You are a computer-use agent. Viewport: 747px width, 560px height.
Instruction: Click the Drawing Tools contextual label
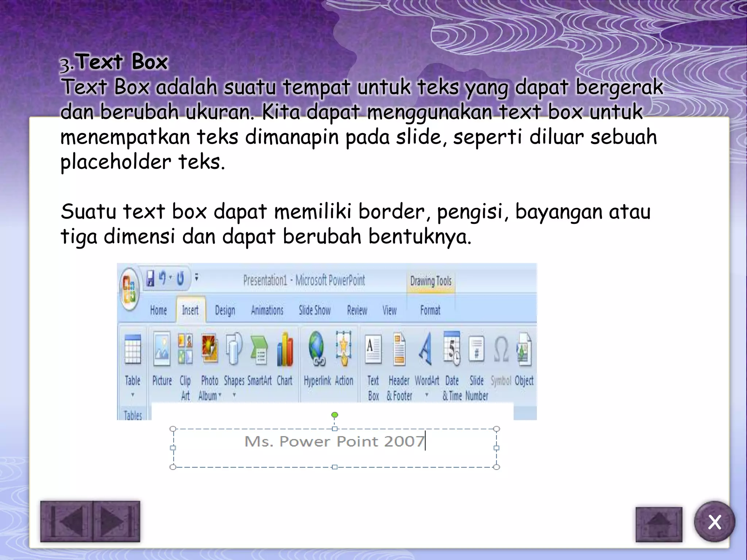(431, 281)
